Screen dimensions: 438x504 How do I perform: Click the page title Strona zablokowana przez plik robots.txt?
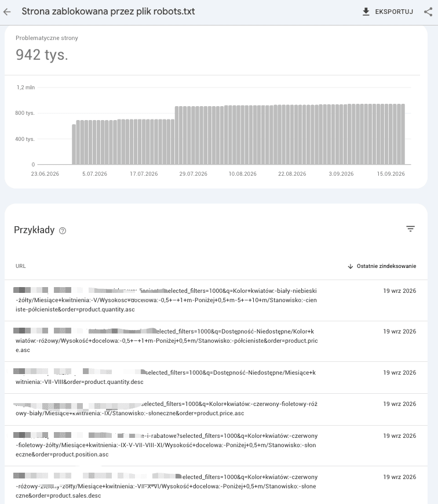coord(108,12)
